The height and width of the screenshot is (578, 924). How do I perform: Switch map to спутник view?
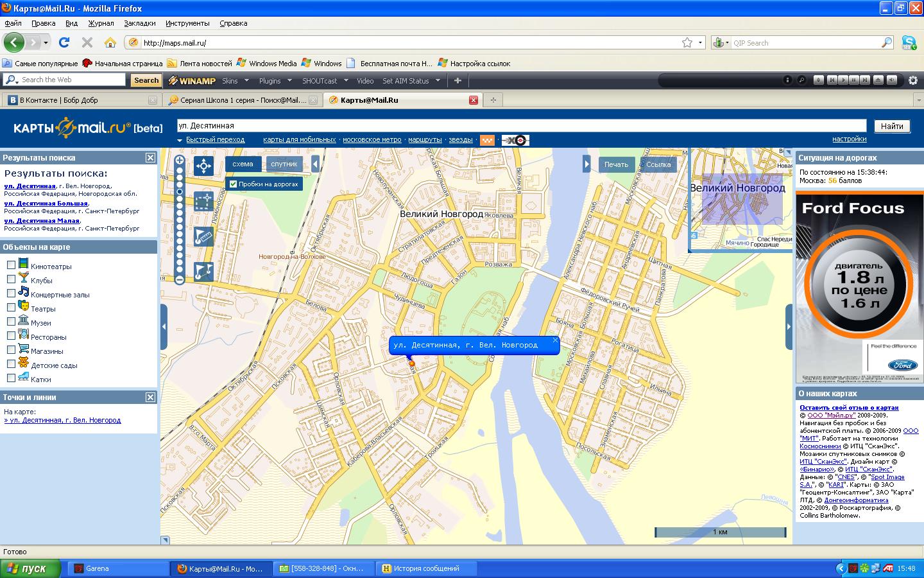(284, 164)
